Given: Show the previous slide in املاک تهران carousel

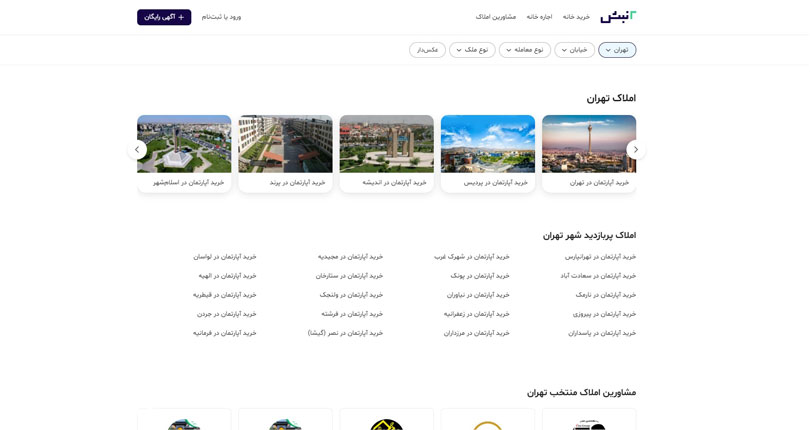Looking at the screenshot, I should pyautogui.click(x=636, y=149).
